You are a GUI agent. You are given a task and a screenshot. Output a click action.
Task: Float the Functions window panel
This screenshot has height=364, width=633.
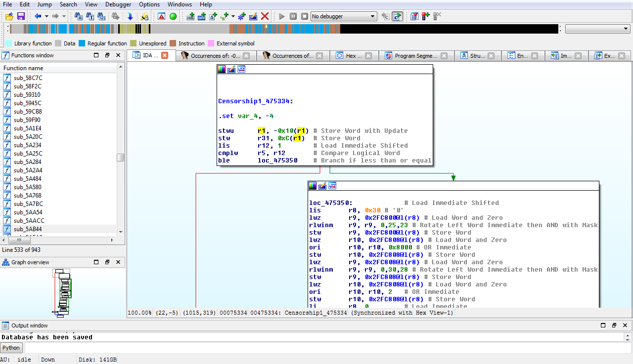107,55
